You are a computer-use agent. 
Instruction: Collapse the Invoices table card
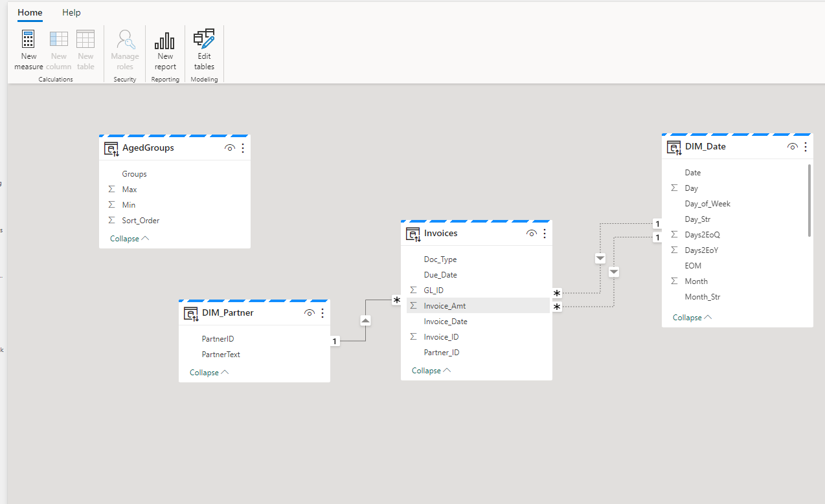click(431, 371)
